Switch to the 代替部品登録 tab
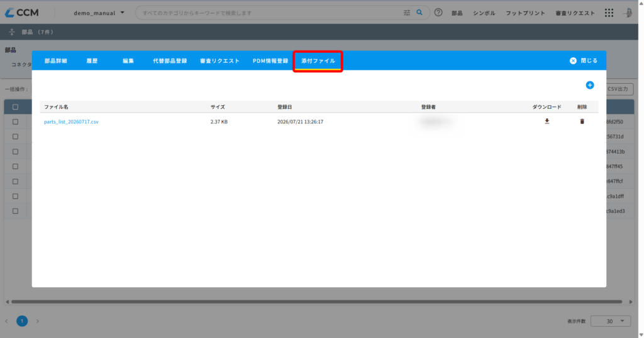 tap(170, 61)
